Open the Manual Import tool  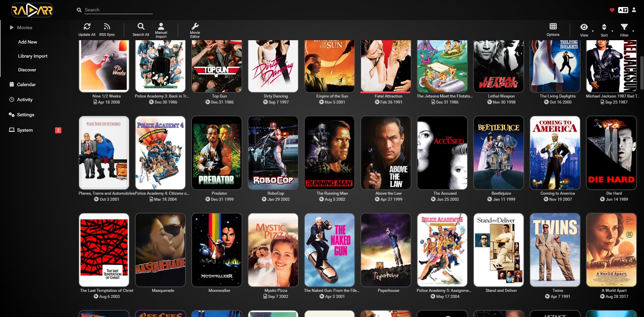(161, 26)
